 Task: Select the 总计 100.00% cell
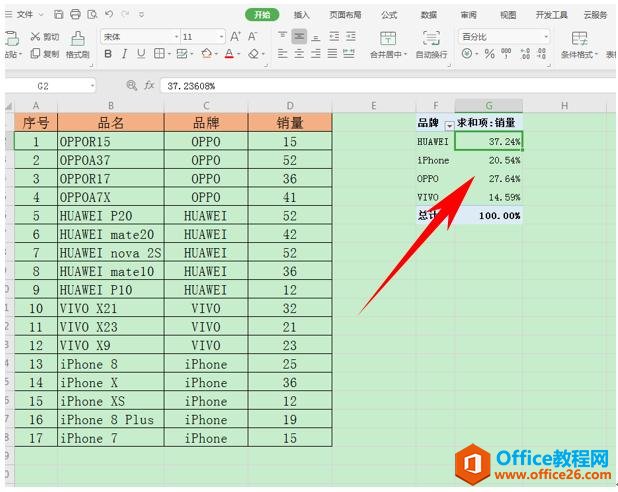coord(489,216)
